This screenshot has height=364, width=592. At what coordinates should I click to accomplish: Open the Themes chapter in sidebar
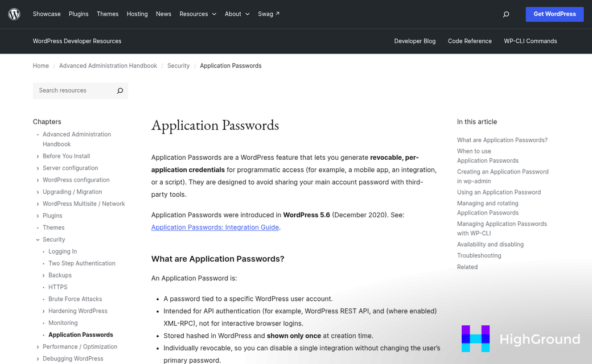(x=54, y=227)
